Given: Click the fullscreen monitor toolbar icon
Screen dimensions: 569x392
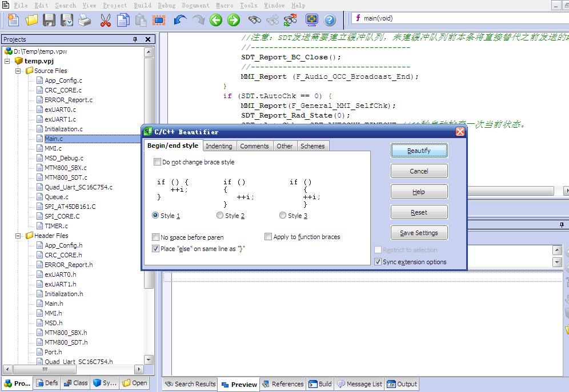Looking at the screenshot, I should [312, 20].
